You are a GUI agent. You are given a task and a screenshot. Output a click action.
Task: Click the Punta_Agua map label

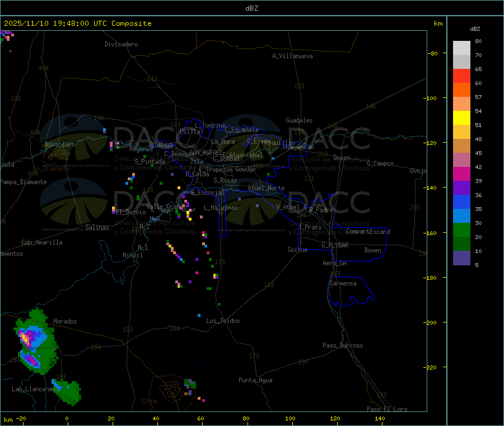point(255,380)
